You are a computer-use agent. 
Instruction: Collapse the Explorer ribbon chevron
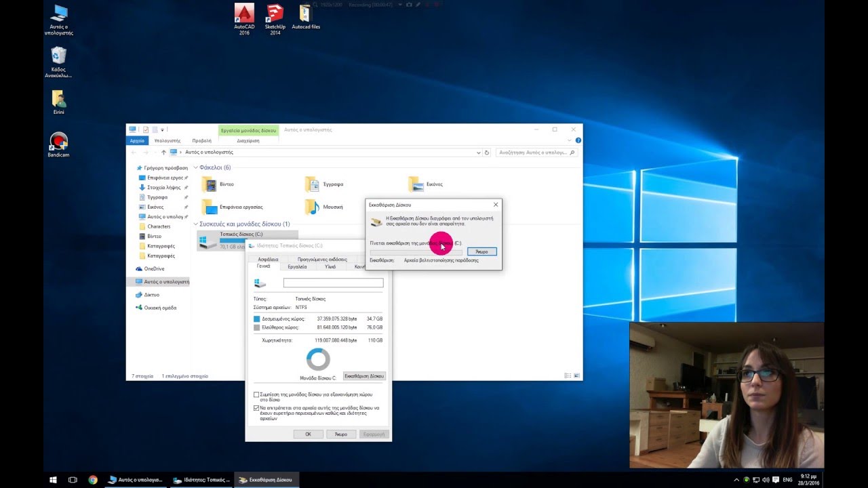(571, 140)
